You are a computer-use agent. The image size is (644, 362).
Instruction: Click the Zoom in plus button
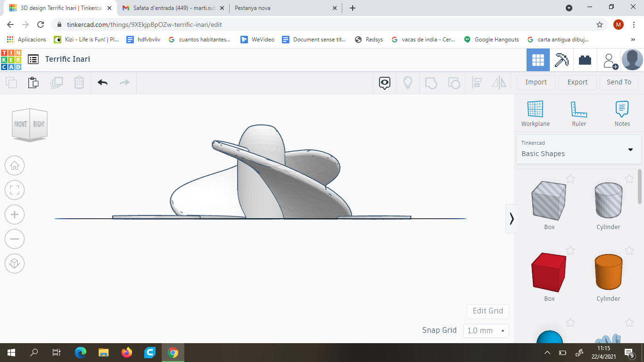click(x=15, y=214)
